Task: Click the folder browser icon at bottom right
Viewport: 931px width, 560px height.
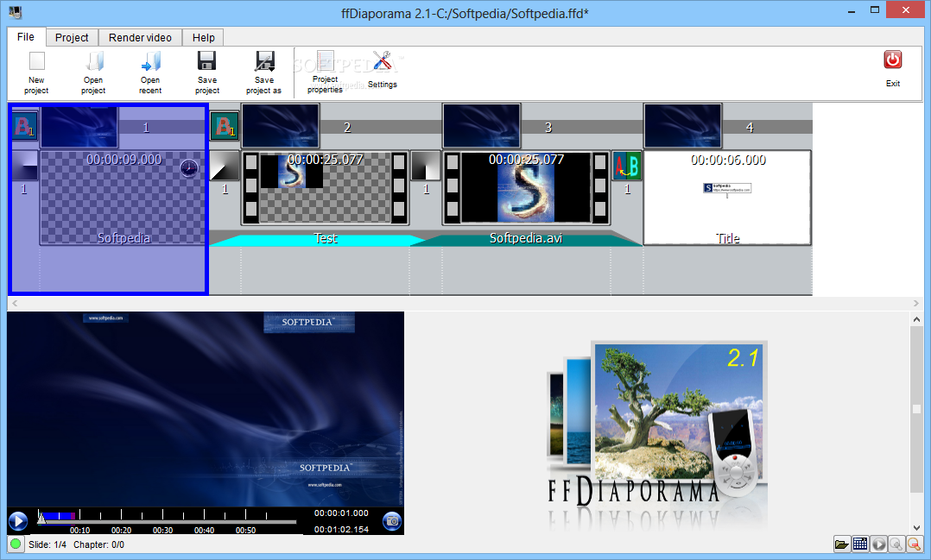Action: [x=842, y=544]
